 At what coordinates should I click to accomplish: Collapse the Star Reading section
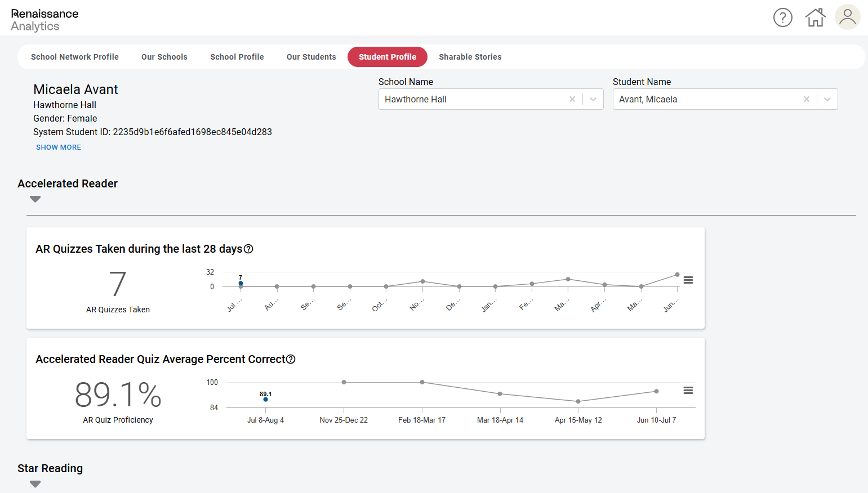pos(35,484)
